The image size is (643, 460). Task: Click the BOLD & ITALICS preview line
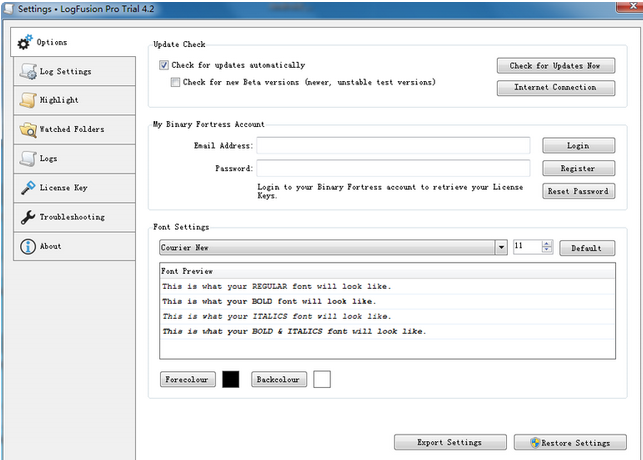pyautogui.click(x=388, y=331)
